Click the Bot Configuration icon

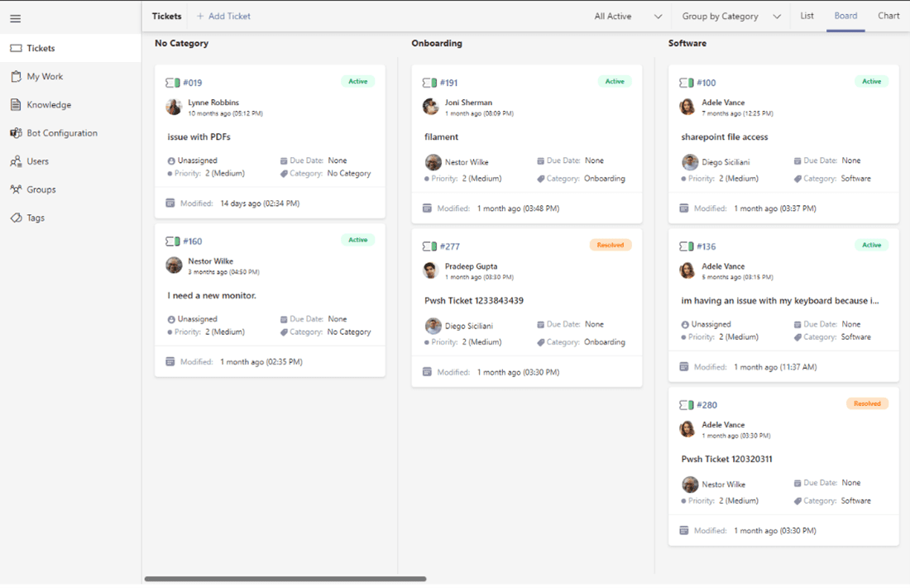click(x=17, y=133)
